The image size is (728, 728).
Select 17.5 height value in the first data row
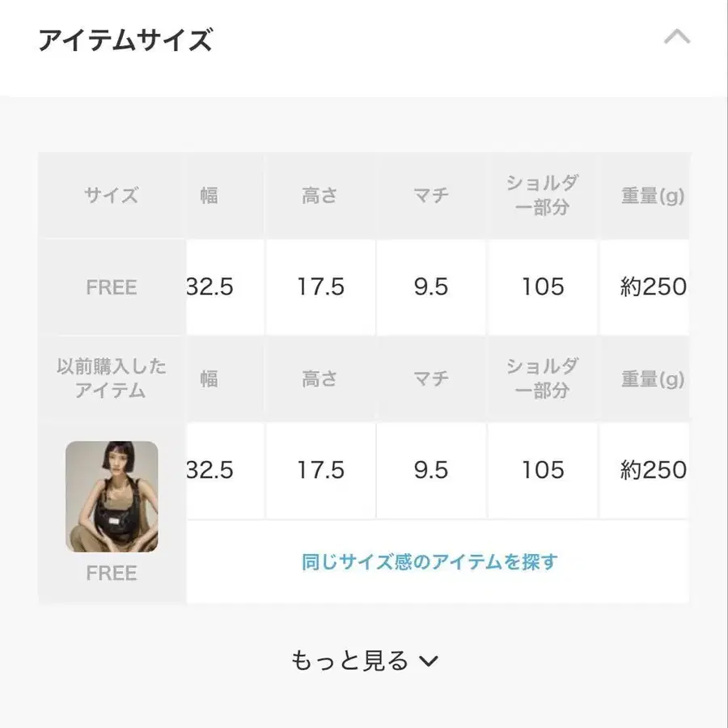[x=320, y=287]
